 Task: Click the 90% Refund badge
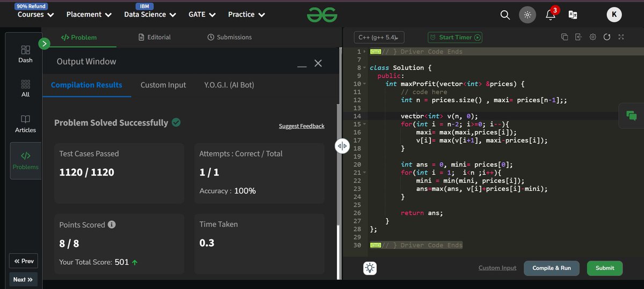30,6
